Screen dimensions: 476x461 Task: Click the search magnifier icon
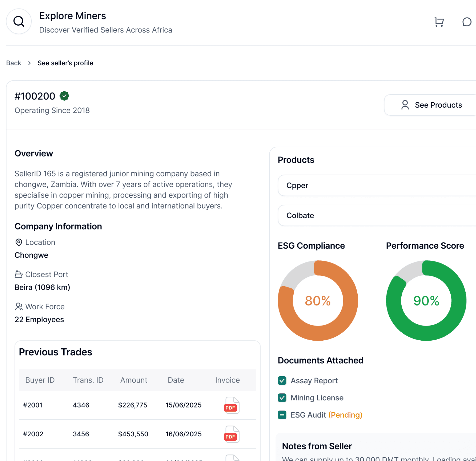coord(19,21)
